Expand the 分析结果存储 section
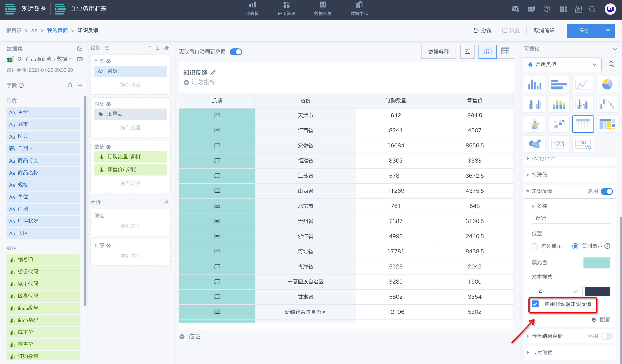This screenshot has height=364, width=622. pyautogui.click(x=528, y=336)
